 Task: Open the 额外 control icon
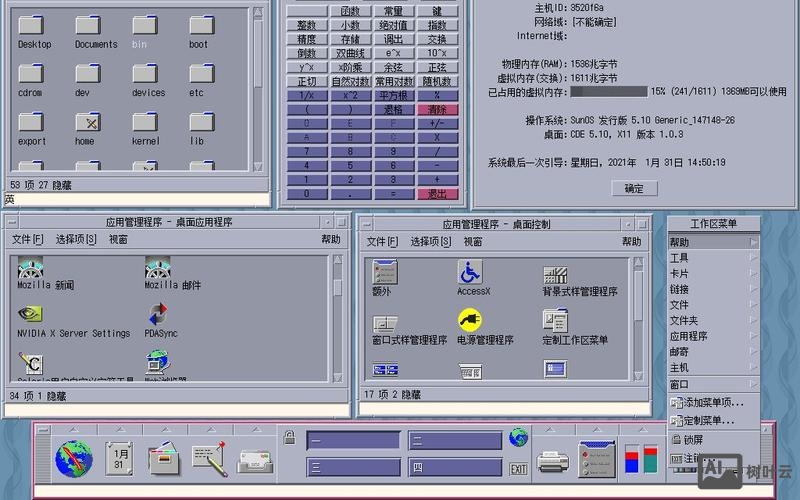click(x=385, y=271)
